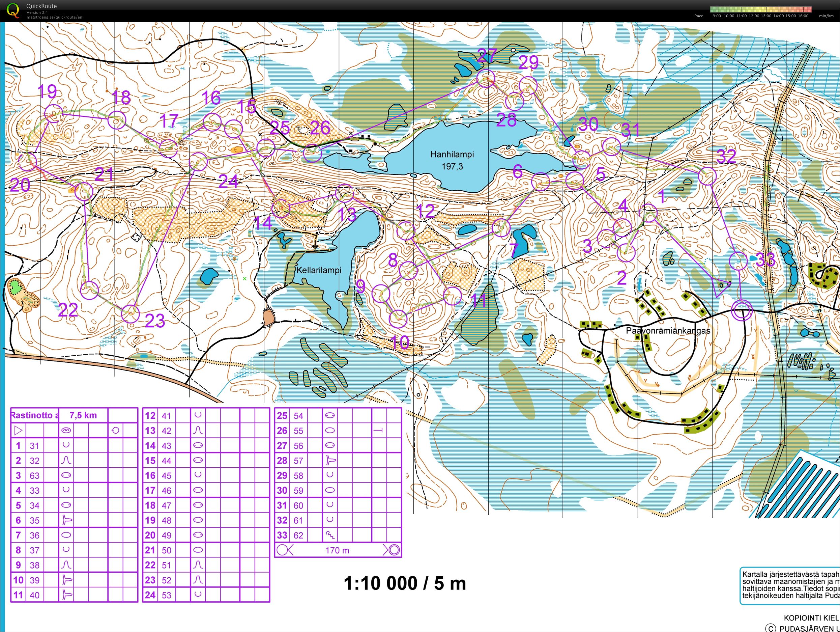The height and width of the screenshot is (632, 840).
Task: Click the oval symbol in the code 50 row
Action: click(198, 550)
